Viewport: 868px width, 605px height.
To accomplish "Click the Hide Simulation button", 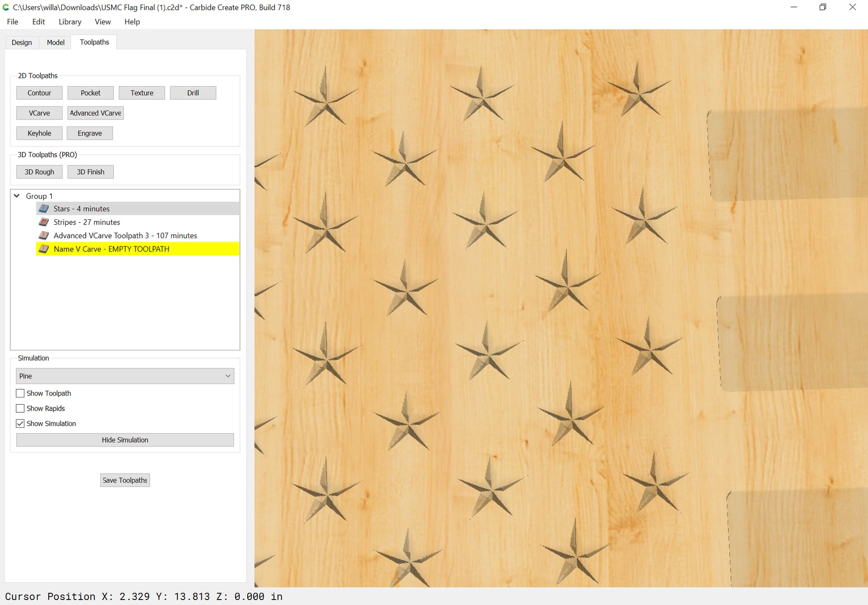I will [x=125, y=440].
